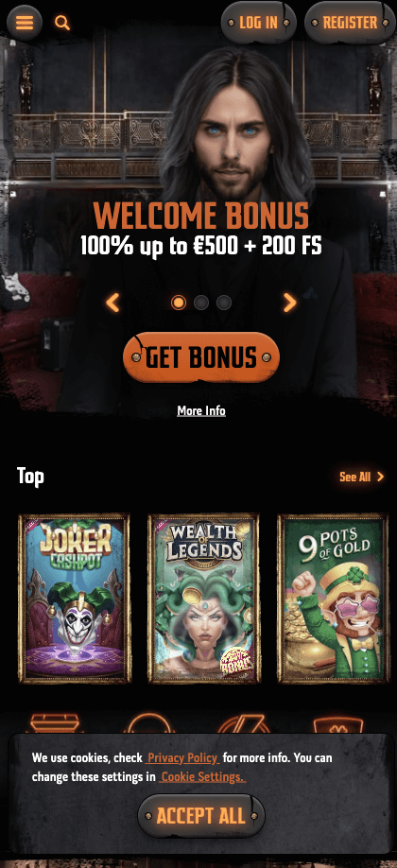Click the chevron beside See All

[x=380, y=477]
